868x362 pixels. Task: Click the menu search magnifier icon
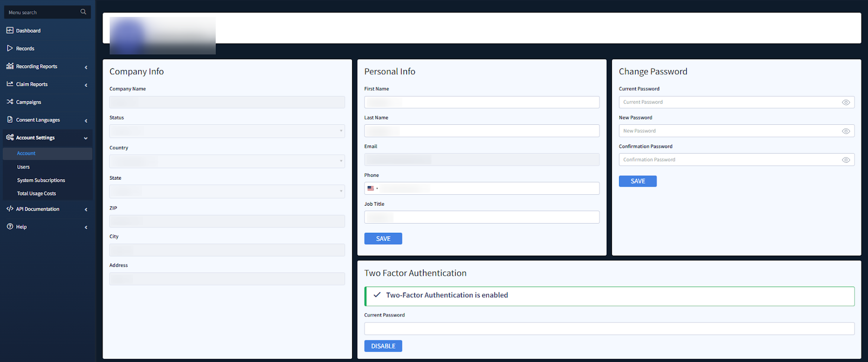coord(83,12)
